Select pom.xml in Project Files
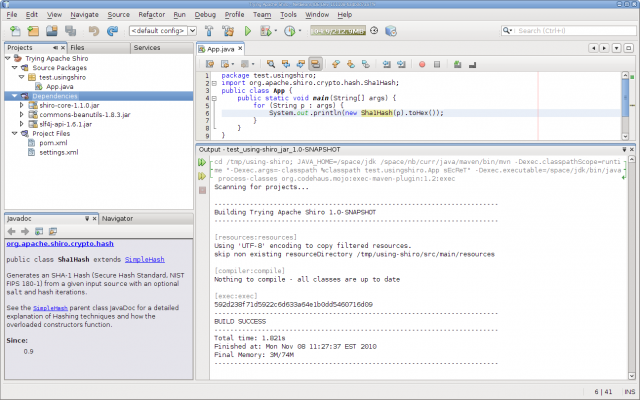Image resolution: width=640 pixels, height=400 pixels. [x=52, y=142]
